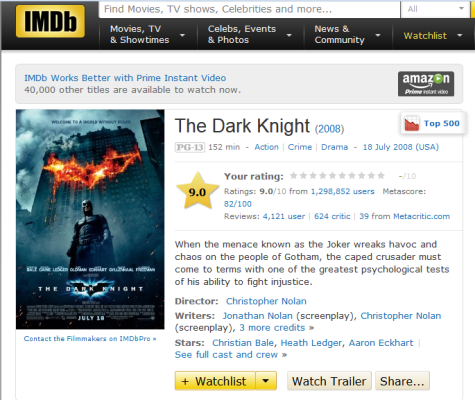475x400 pixels.
Task: Open the Watchlist button dropdown arrow
Action: (266, 381)
